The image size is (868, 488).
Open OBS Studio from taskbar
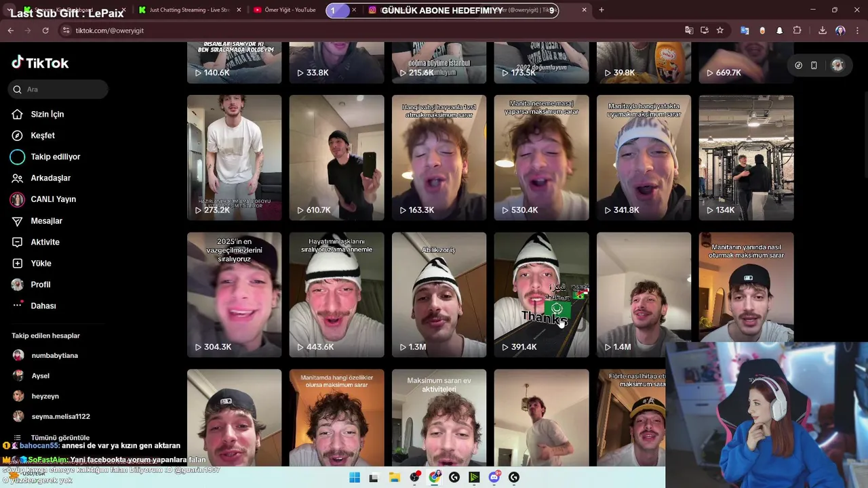414,477
